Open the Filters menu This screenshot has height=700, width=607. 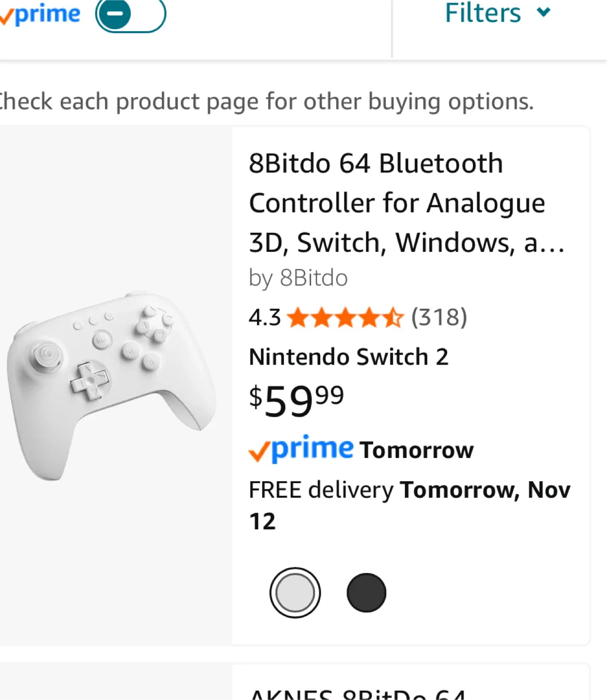483,13
